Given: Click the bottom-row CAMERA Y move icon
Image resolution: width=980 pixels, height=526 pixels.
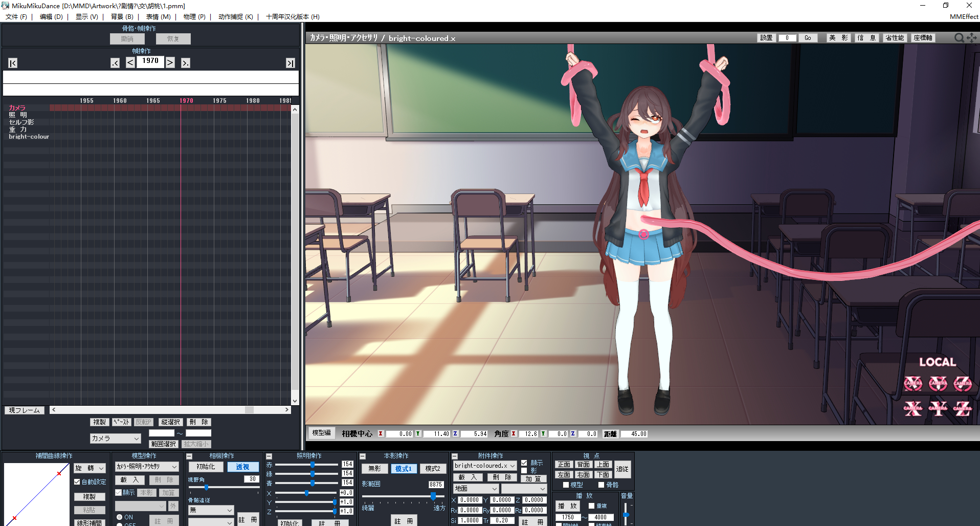Looking at the screenshot, I should 938,408.
